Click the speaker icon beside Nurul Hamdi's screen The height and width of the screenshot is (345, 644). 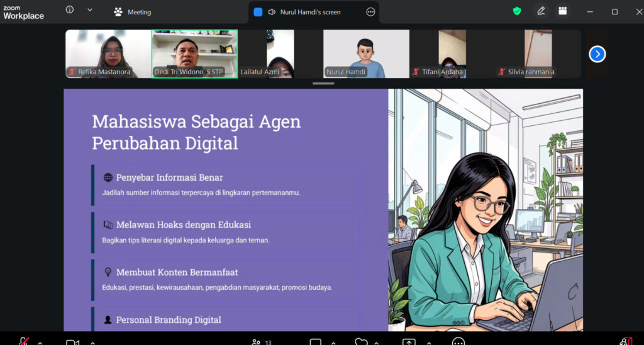272,13
